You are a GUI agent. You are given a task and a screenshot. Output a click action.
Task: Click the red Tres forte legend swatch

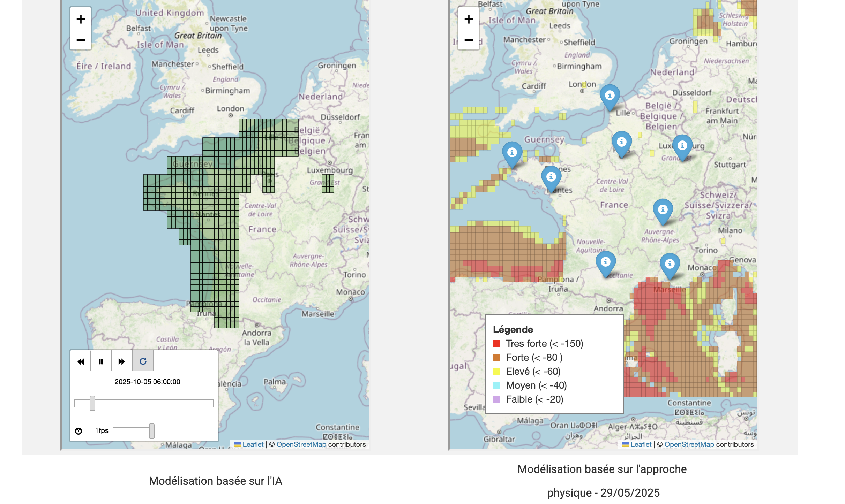[x=496, y=343]
